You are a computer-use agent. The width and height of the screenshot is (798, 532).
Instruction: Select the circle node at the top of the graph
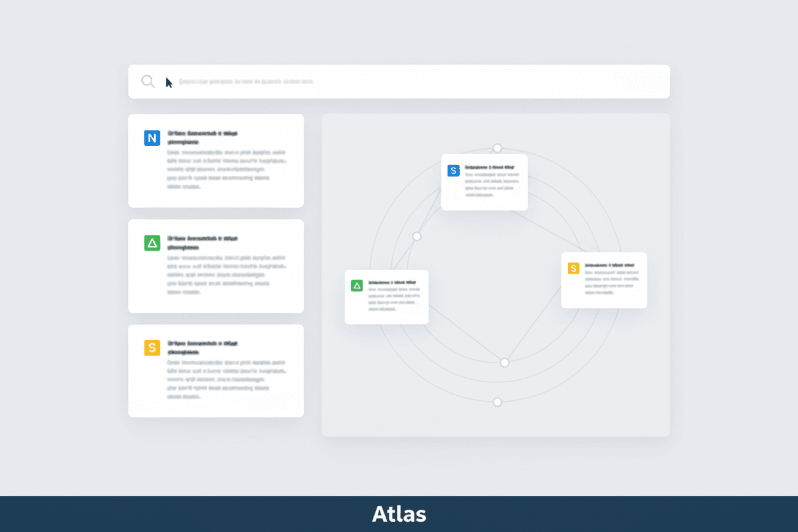pos(497,148)
